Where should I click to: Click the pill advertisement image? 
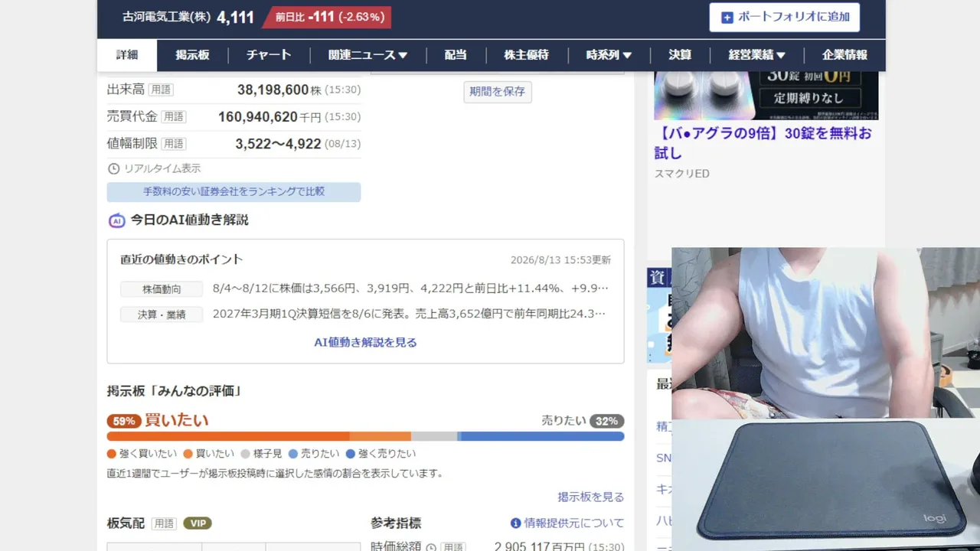[x=766, y=96]
